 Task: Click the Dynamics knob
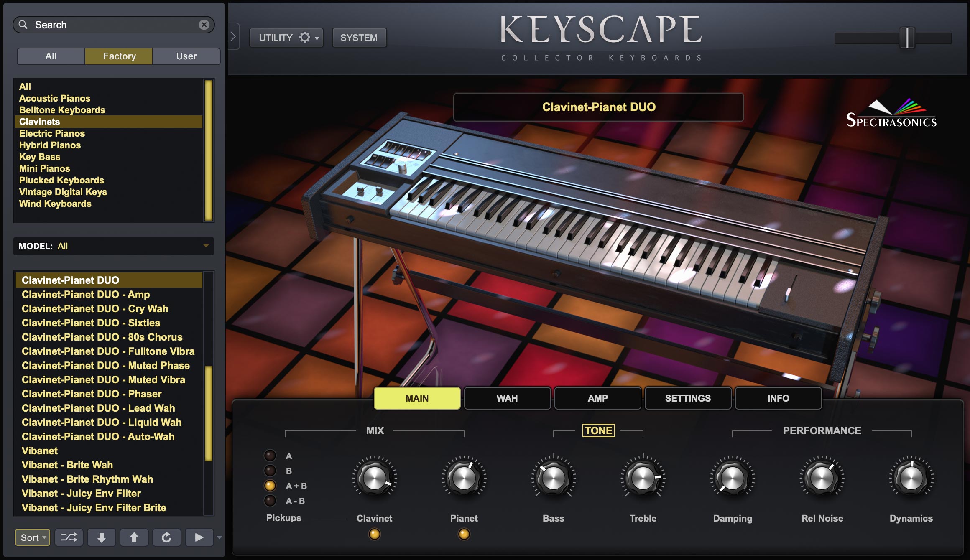coord(911,478)
